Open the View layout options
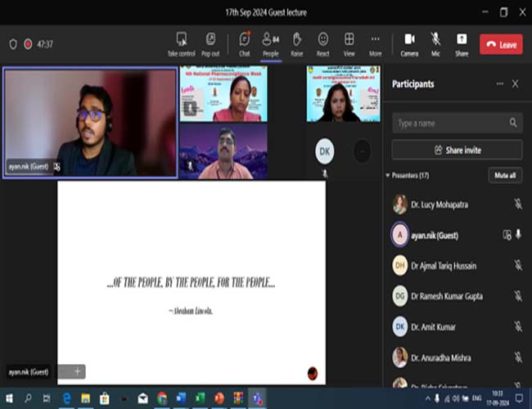The image size is (532, 409). tap(349, 44)
